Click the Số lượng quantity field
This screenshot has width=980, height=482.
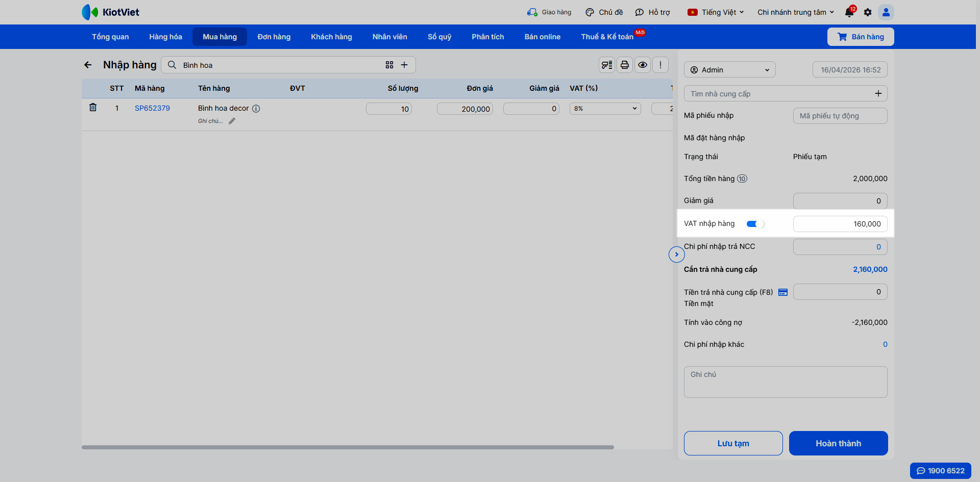tap(389, 109)
